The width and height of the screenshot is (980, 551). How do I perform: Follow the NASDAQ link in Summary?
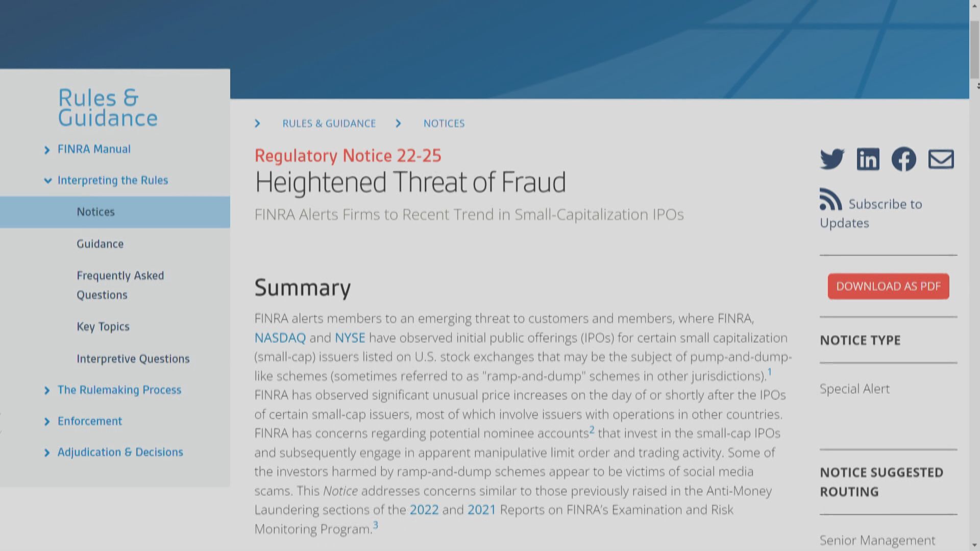pyautogui.click(x=280, y=338)
